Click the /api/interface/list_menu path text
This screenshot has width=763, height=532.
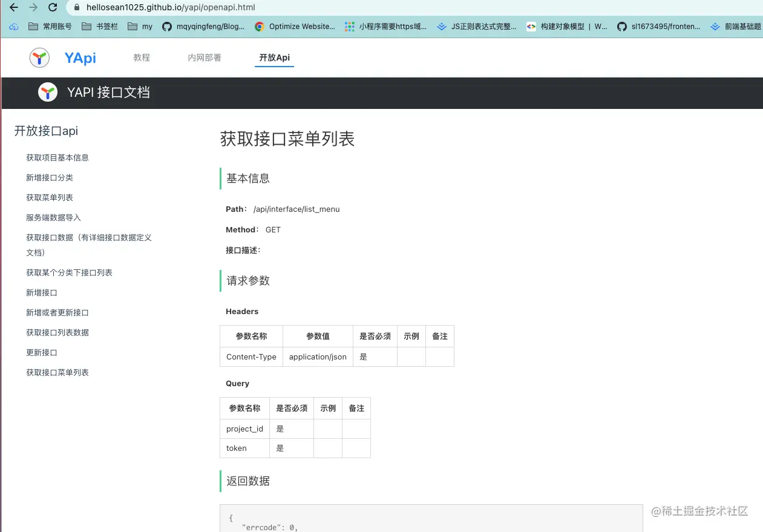tap(296, 209)
